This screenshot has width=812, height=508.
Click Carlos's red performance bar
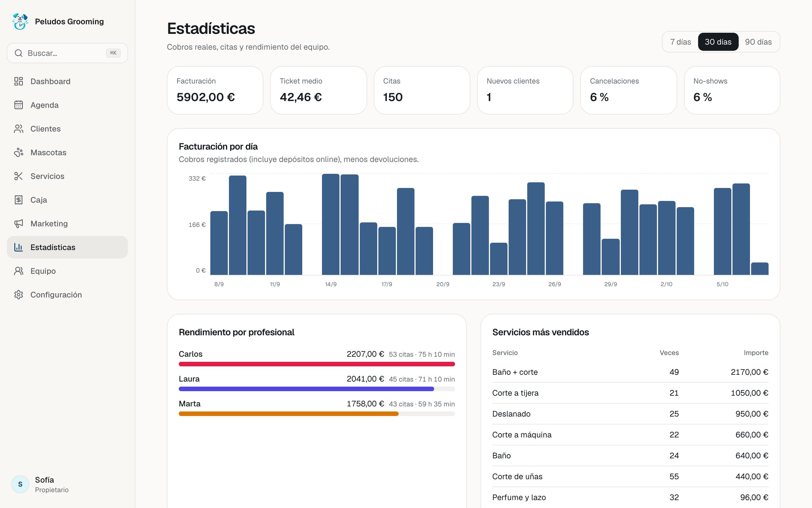(x=317, y=364)
